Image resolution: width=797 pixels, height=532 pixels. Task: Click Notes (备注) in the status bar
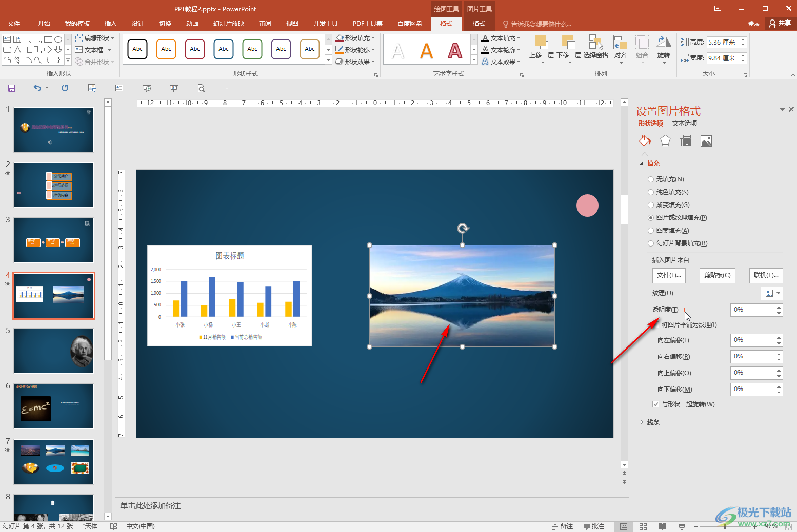pos(562,526)
